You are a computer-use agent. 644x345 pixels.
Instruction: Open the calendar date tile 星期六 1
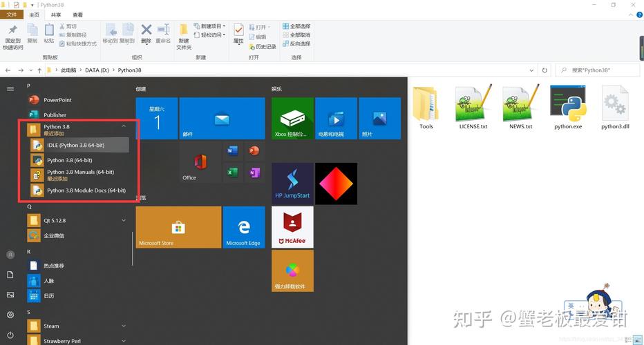(156, 118)
